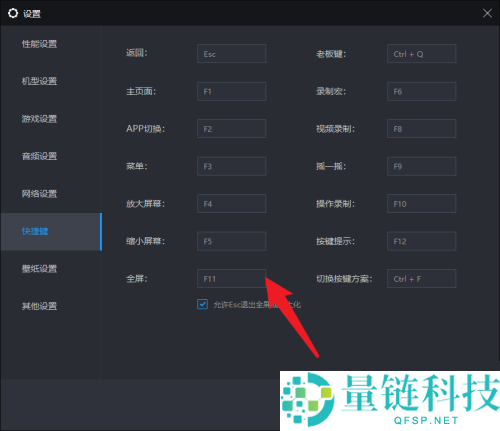Toggle allow Esc to exit fullscreen checkbox

(202, 304)
